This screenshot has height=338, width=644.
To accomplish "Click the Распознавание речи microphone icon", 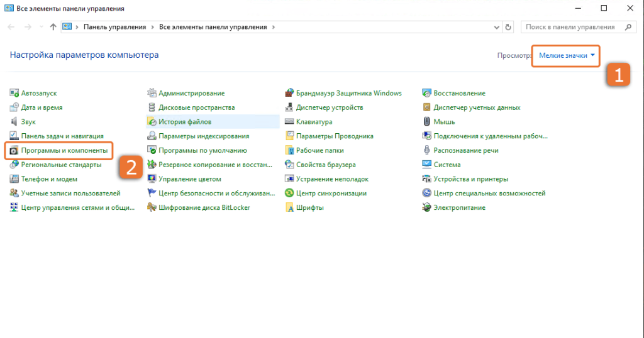I will tap(427, 151).
